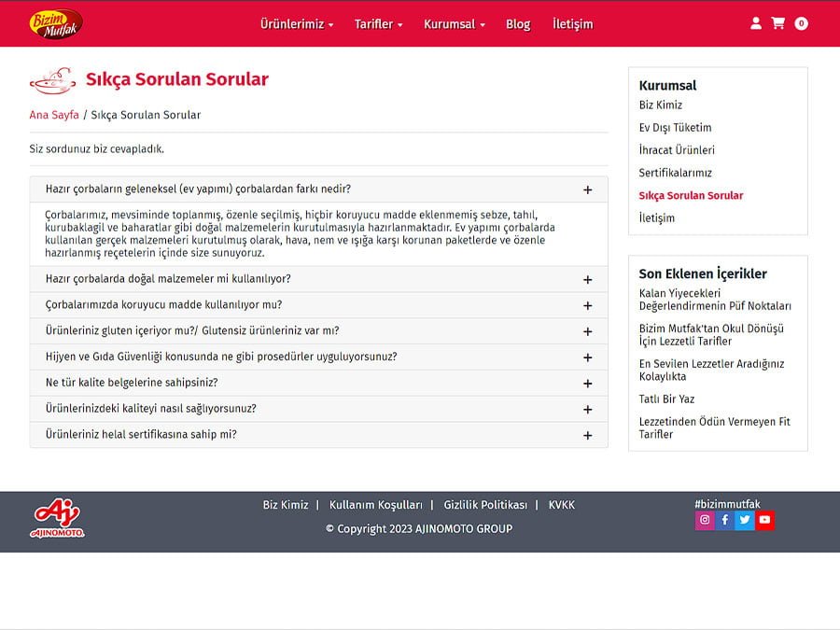
Task: Select İletişim in the top navigation
Action: tap(572, 24)
